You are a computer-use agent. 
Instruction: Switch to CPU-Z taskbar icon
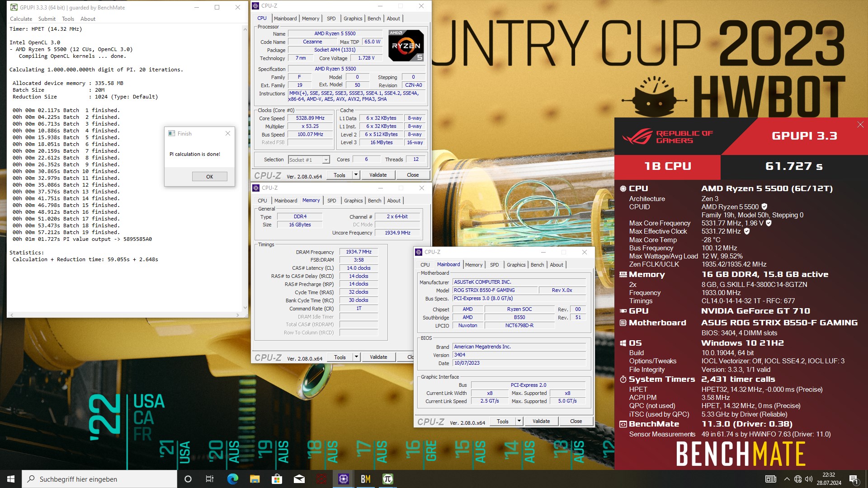(344, 479)
